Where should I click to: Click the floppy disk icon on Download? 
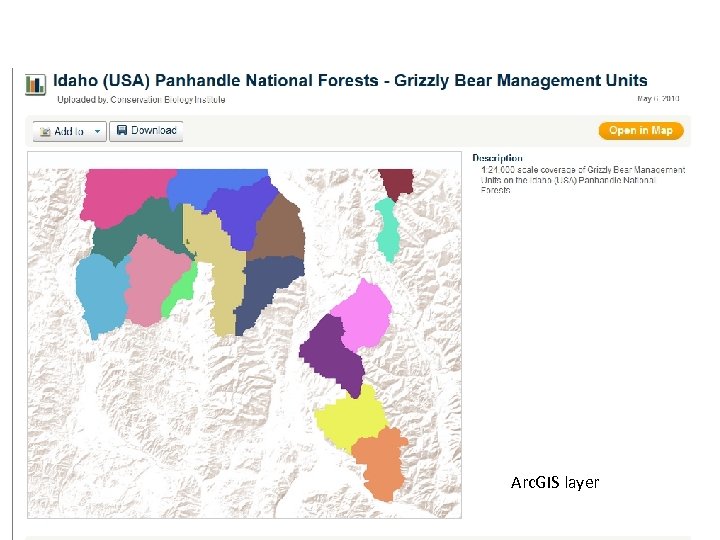122,130
